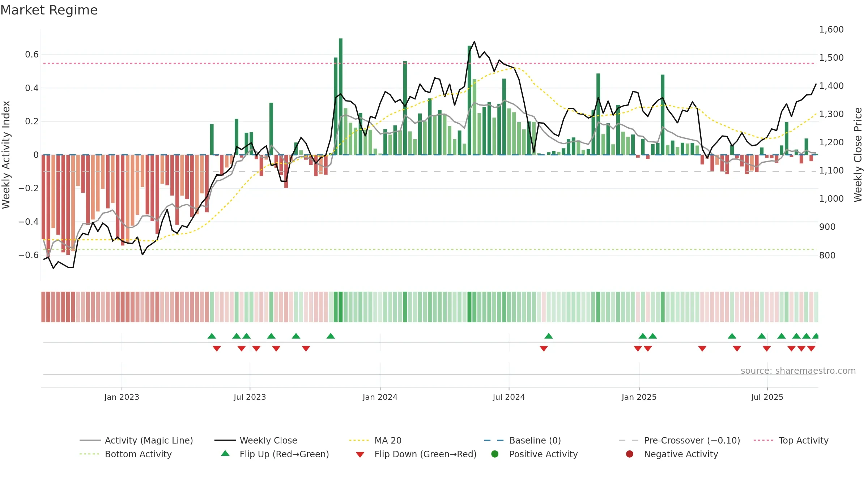Toggle the Flip Down (Green→Red) legend entry
This screenshot has width=868, height=488.
[416, 454]
